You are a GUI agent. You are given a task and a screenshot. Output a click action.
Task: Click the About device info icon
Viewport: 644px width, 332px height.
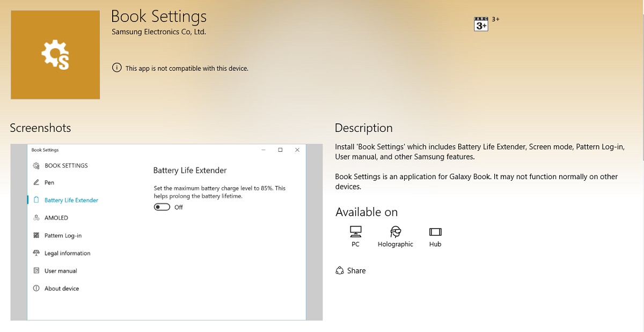click(x=36, y=289)
